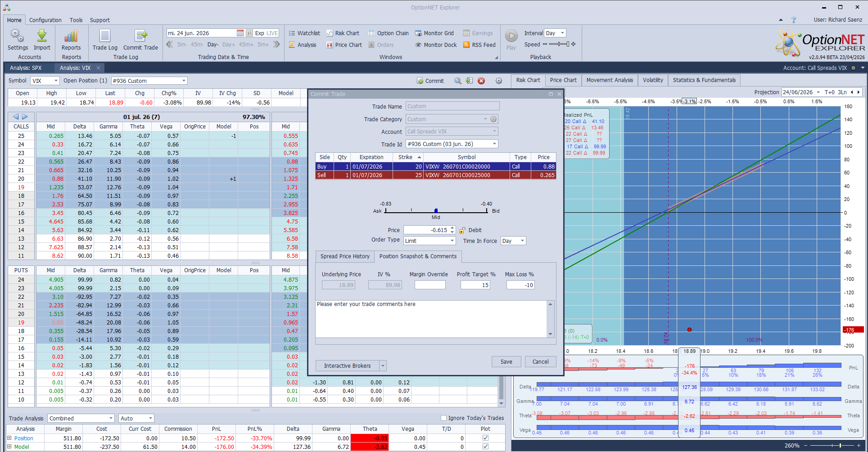
Task: Adjust the playback Speed slider
Action: coord(559,44)
